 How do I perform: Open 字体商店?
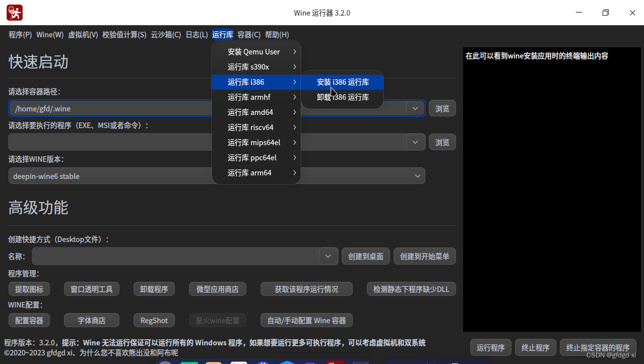tap(92, 320)
